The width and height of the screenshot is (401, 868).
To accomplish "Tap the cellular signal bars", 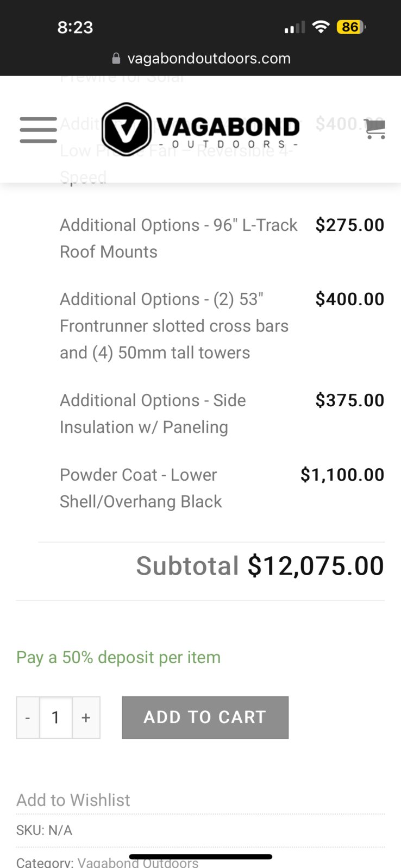I will pyautogui.click(x=295, y=27).
